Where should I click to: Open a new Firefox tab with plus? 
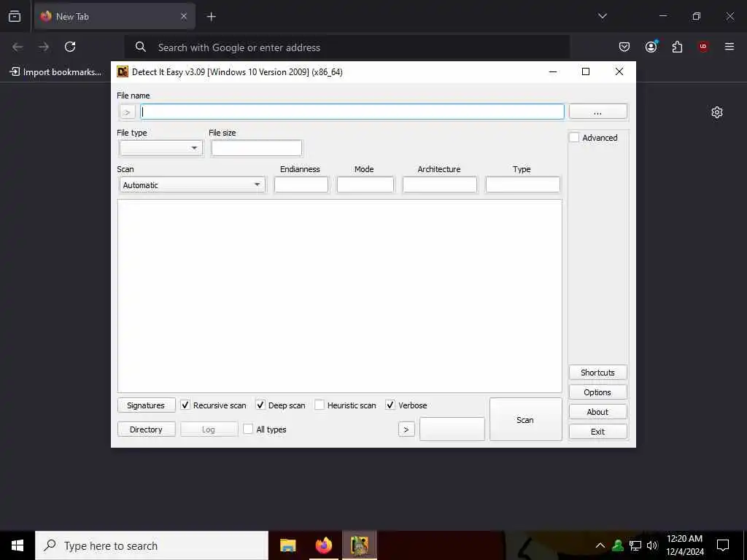click(x=211, y=17)
